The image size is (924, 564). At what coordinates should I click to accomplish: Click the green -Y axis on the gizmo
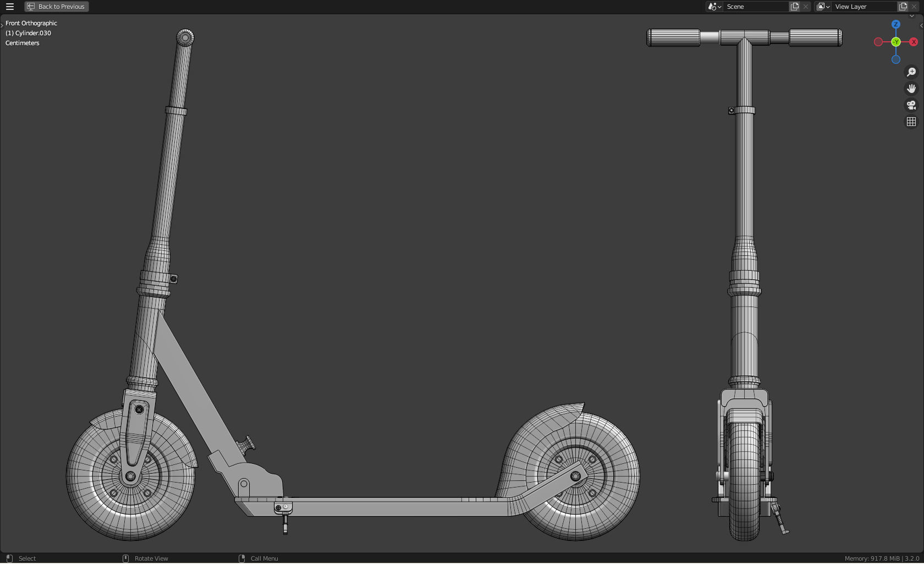[x=896, y=42]
